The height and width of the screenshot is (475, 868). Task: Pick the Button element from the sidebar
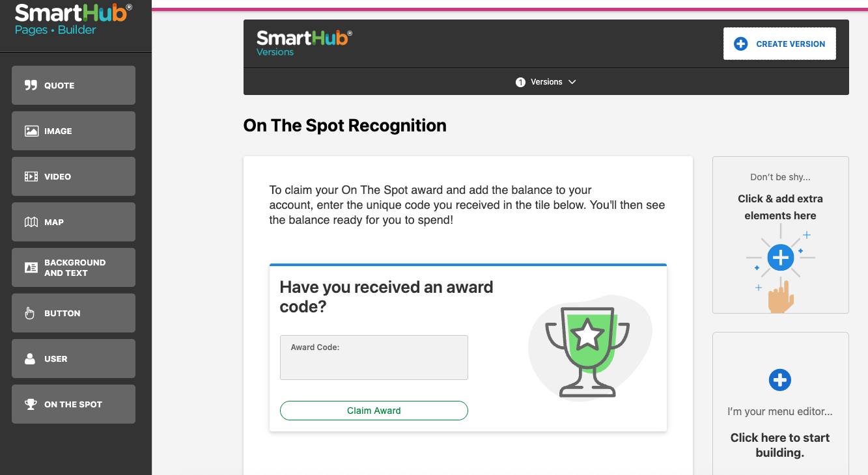73,313
